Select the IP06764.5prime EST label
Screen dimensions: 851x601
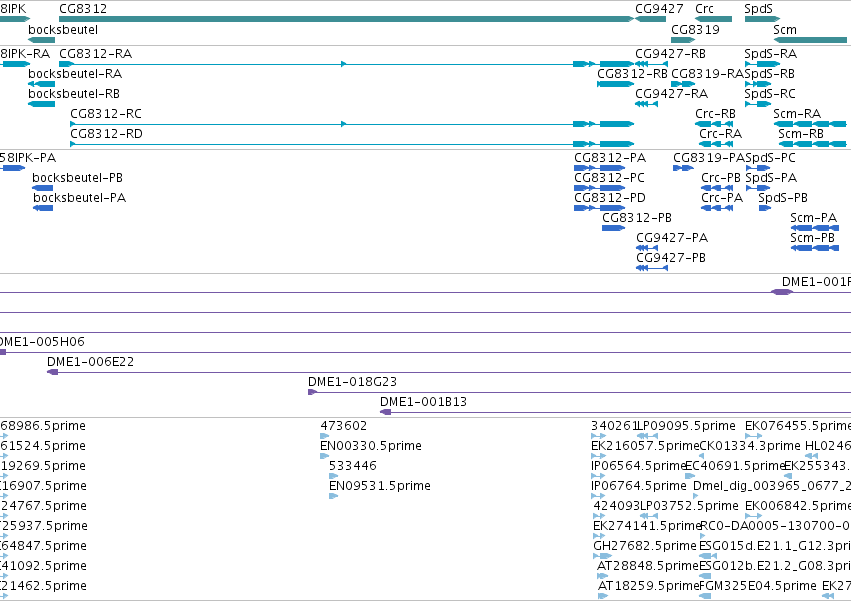[639, 486]
